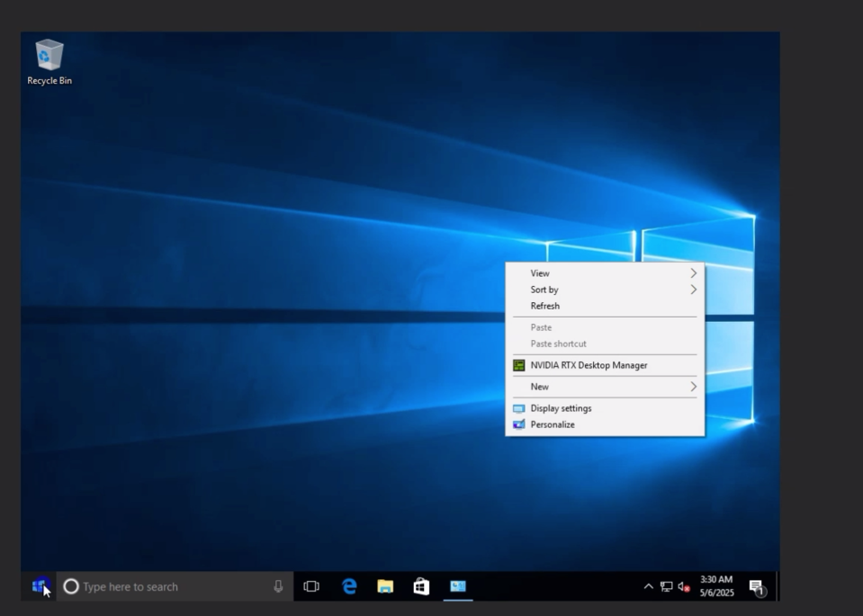Show hidden system tray icons
Image resolution: width=863 pixels, height=616 pixels.
(x=648, y=587)
